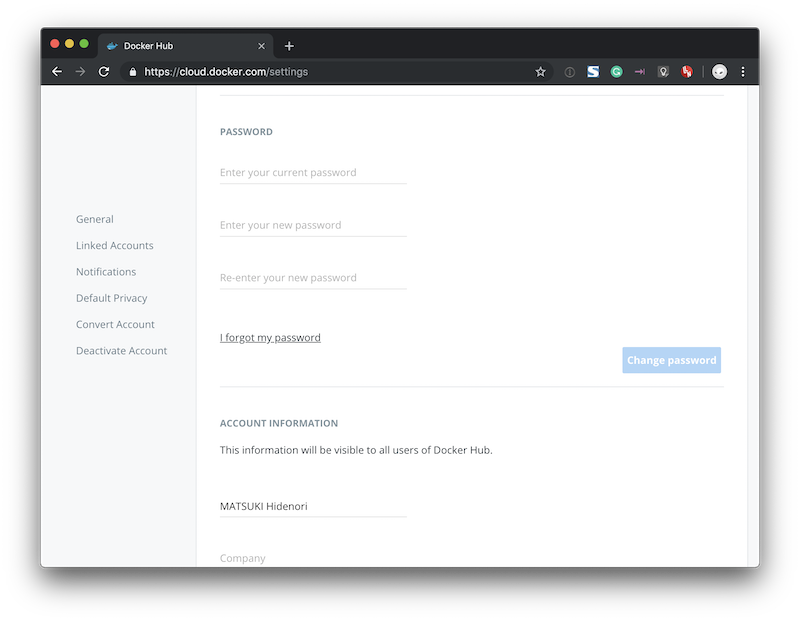Click the 'I forgot my password' link

(270, 338)
